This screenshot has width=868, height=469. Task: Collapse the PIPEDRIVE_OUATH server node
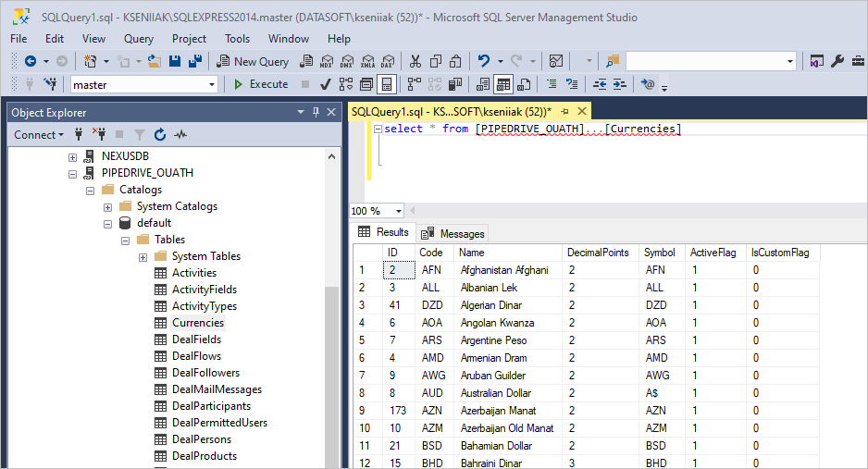pyautogui.click(x=72, y=174)
